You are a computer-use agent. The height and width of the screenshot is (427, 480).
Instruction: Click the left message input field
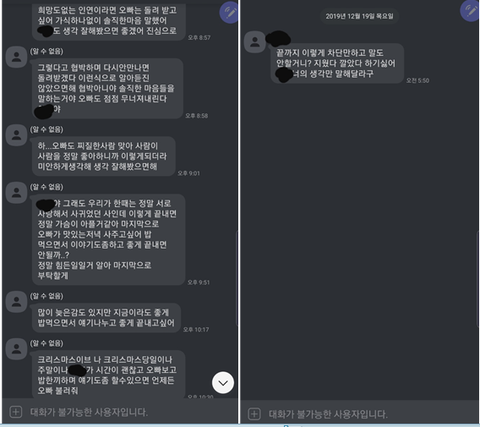click(120, 412)
